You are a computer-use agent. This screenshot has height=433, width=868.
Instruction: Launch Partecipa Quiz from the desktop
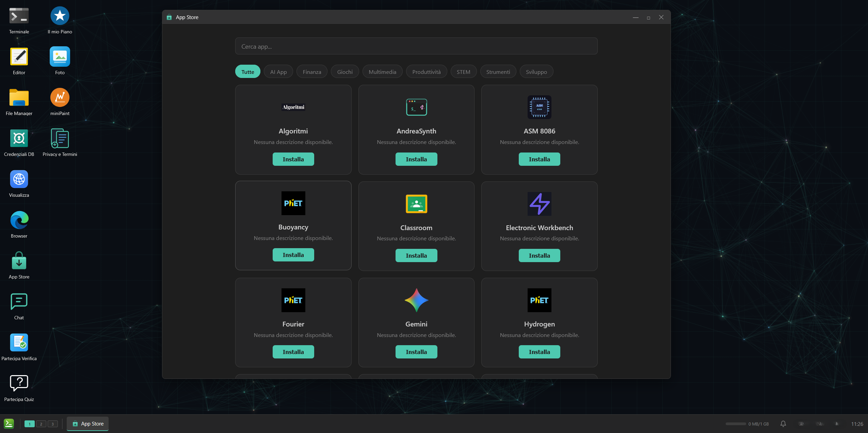(x=19, y=383)
